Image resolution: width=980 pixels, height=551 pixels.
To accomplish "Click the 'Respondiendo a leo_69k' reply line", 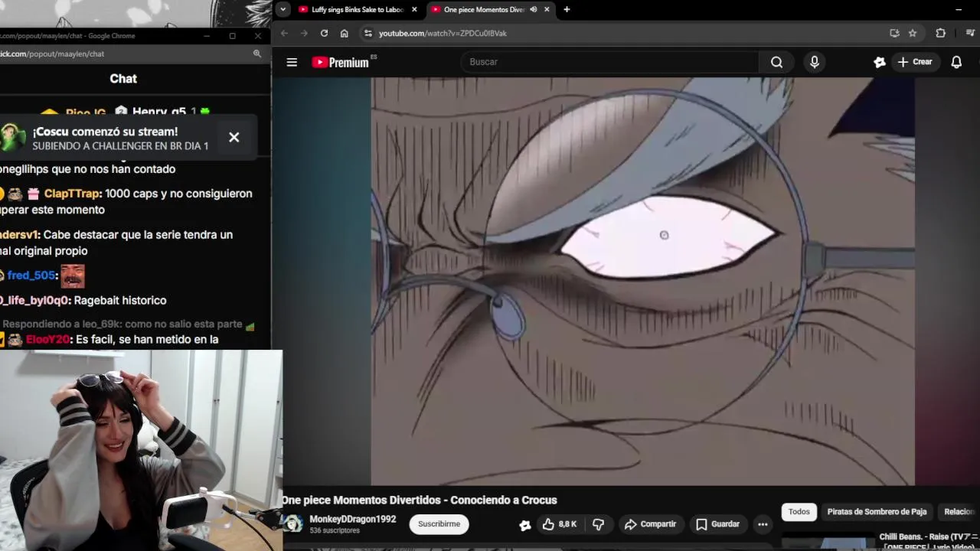I will 122,324.
